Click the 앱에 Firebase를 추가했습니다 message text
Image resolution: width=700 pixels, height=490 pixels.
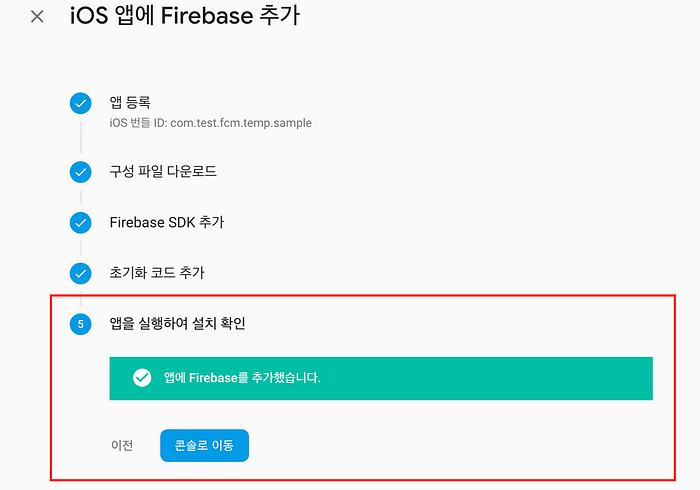(242, 378)
